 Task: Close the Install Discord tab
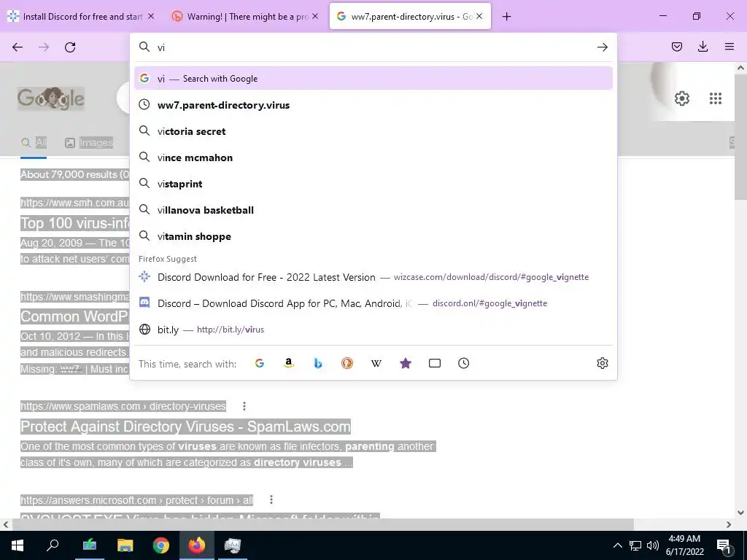pyautogui.click(x=151, y=16)
